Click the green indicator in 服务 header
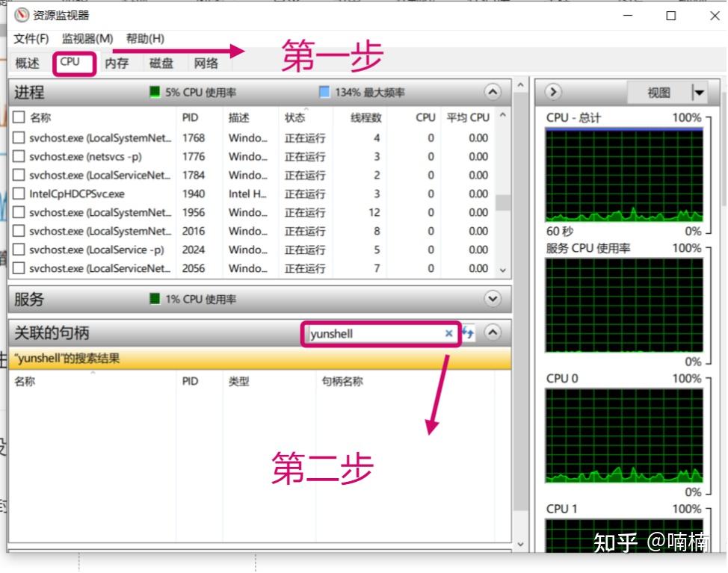This screenshot has width=728, height=573. click(x=155, y=298)
